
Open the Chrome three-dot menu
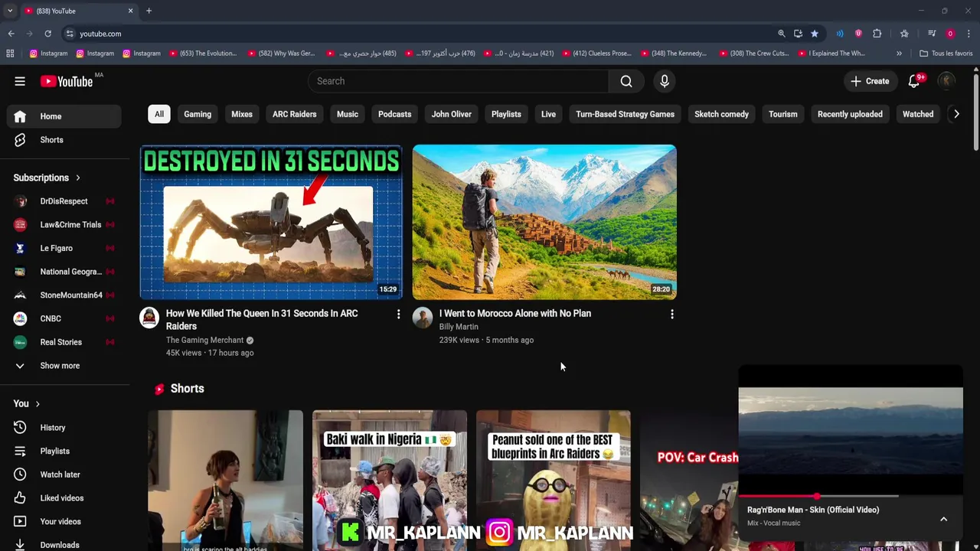(x=969, y=34)
